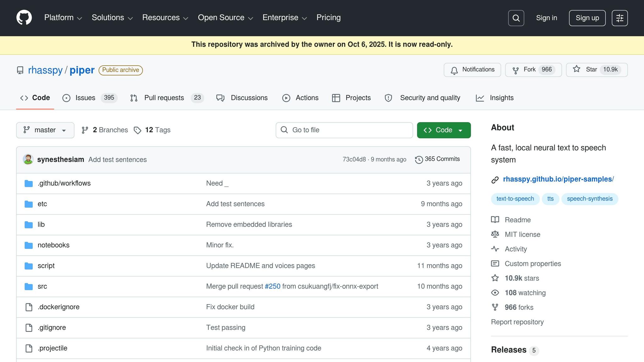Click the Report repository link

517,322
